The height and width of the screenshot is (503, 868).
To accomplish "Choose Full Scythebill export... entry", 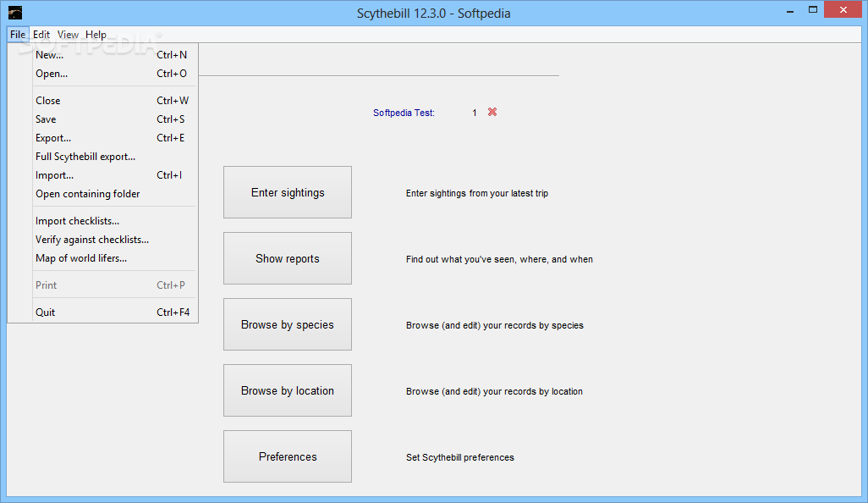I will pyautogui.click(x=113, y=156).
